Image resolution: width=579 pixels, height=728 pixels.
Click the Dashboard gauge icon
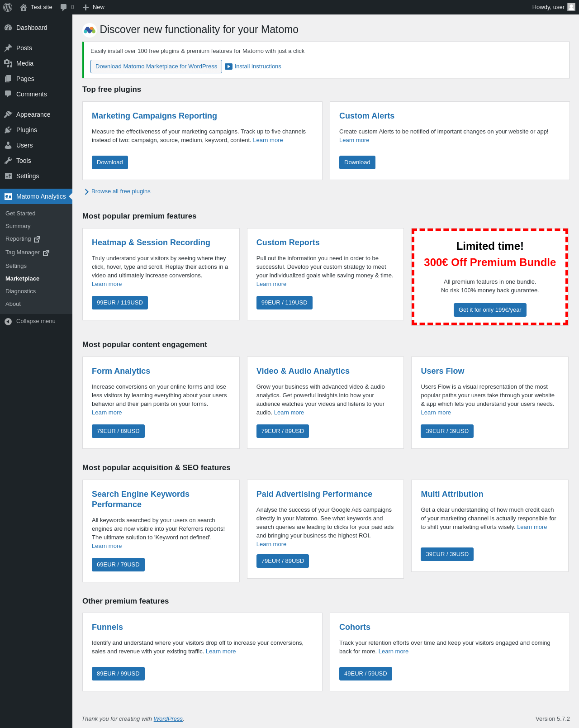tap(8, 28)
